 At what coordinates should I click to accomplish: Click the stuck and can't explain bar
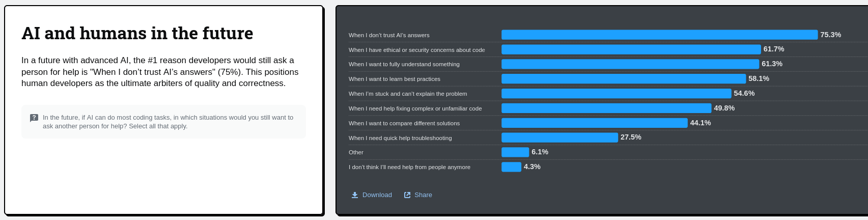point(616,94)
